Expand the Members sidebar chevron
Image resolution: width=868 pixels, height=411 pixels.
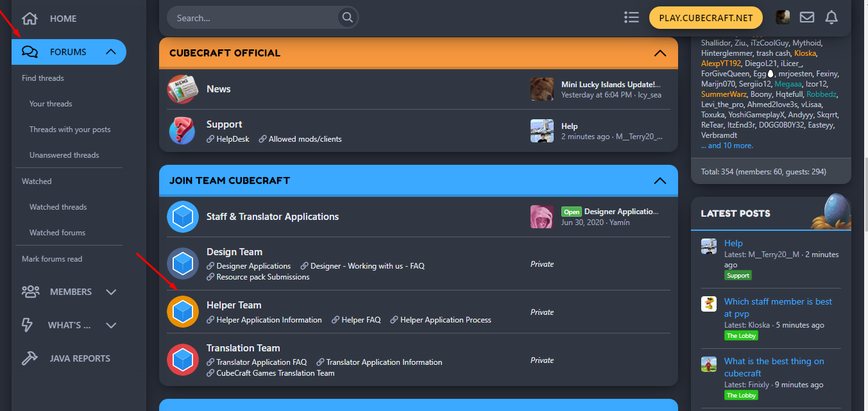[111, 292]
